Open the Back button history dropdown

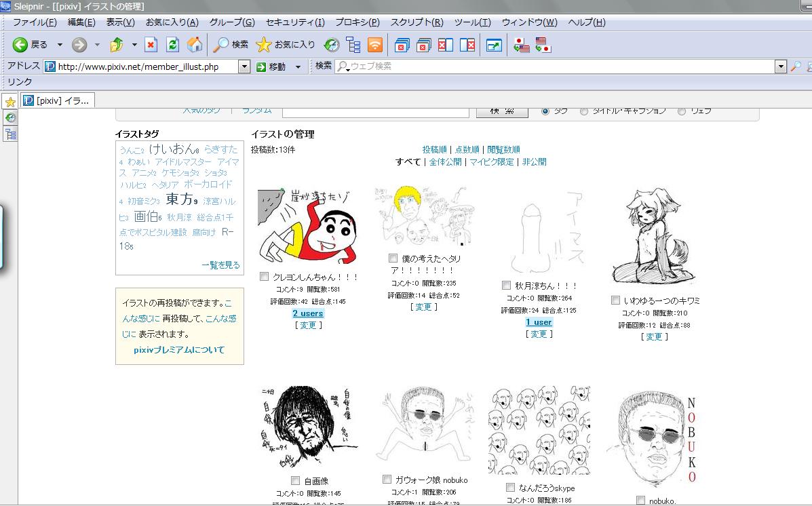(60, 45)
